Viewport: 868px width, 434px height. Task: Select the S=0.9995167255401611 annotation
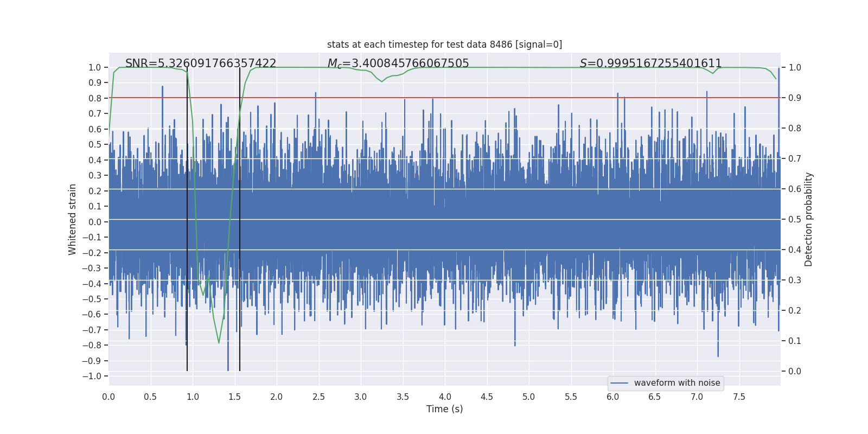[650, 63]
